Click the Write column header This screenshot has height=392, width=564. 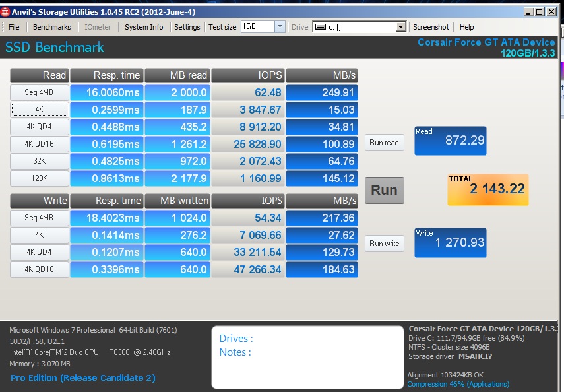click(39, 201)
